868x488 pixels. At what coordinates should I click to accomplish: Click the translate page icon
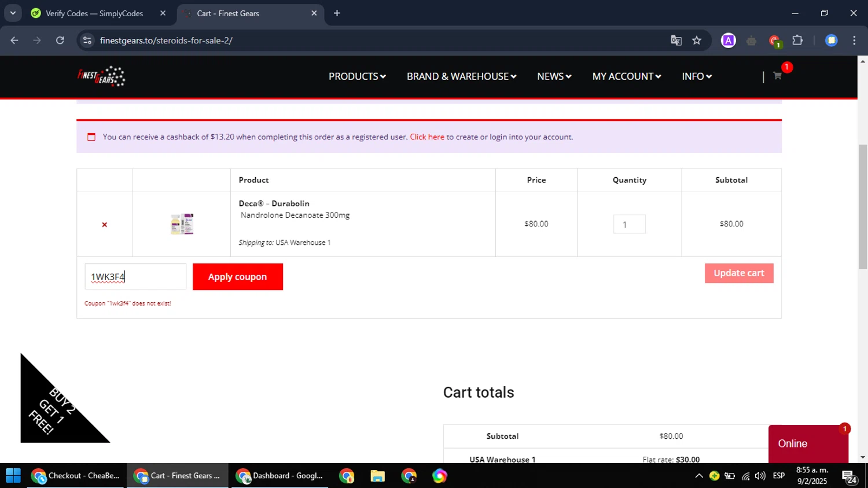coord(676,41)
